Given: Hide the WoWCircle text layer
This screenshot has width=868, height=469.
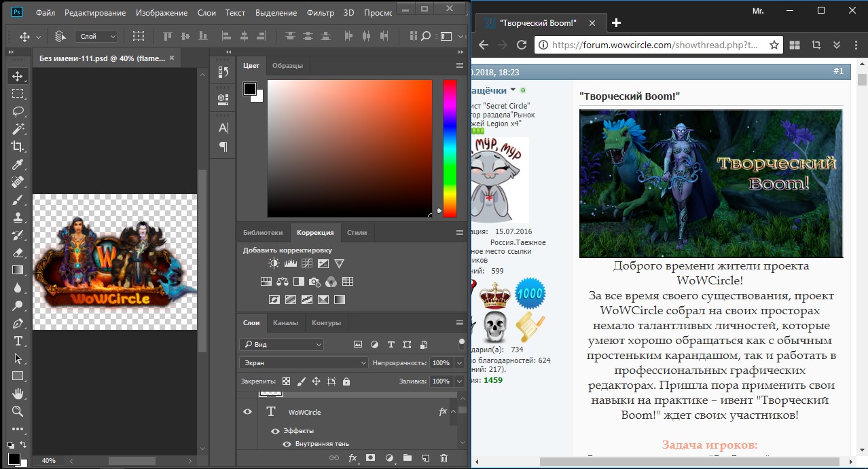Looking at the screenshot, I should tap(248, 412).
